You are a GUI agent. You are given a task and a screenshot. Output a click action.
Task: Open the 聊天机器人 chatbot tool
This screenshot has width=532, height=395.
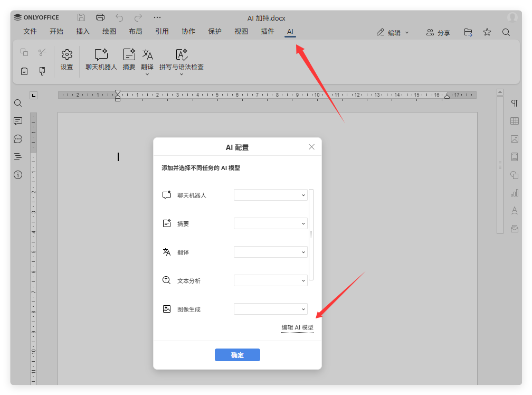(101, 59)
